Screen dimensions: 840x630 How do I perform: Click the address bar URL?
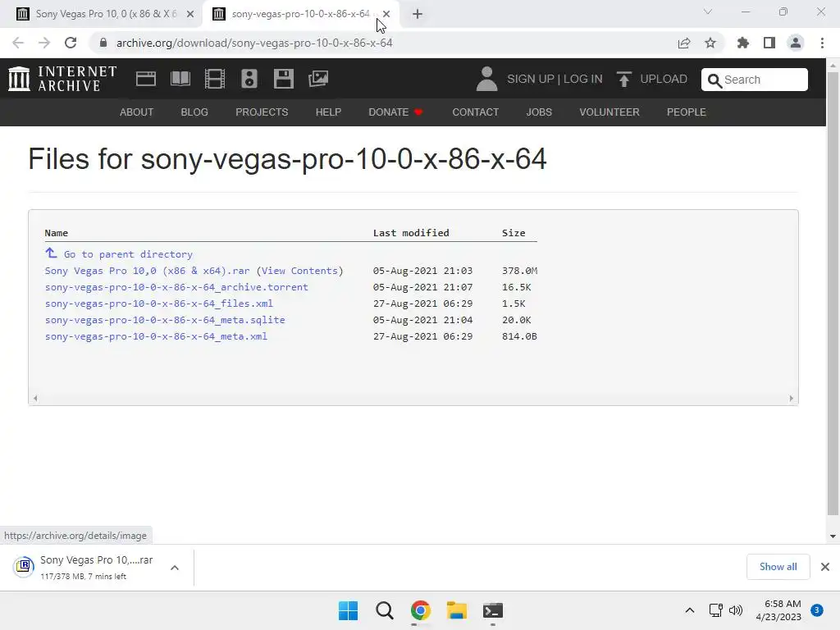tap(254, 43)
